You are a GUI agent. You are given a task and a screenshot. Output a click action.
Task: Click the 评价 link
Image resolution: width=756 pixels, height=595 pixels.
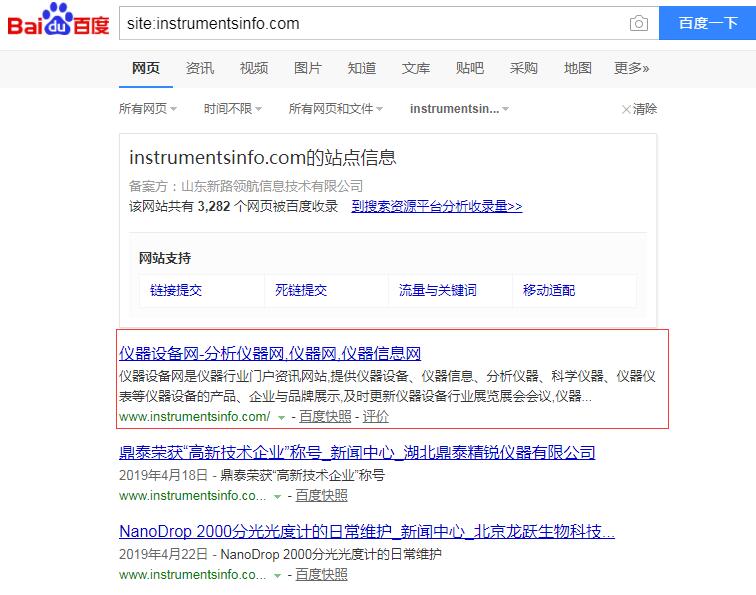(376, 417)
